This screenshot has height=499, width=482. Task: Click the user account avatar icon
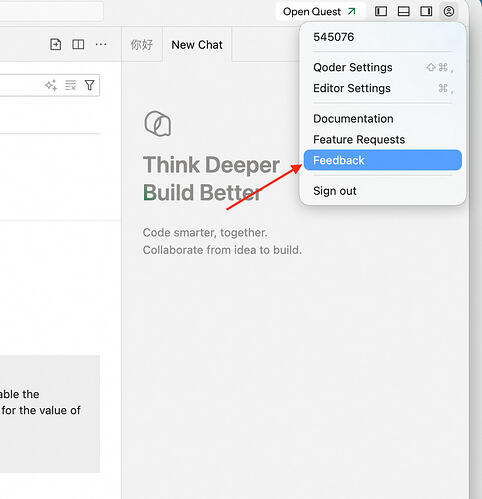click(x=449, y=11)
